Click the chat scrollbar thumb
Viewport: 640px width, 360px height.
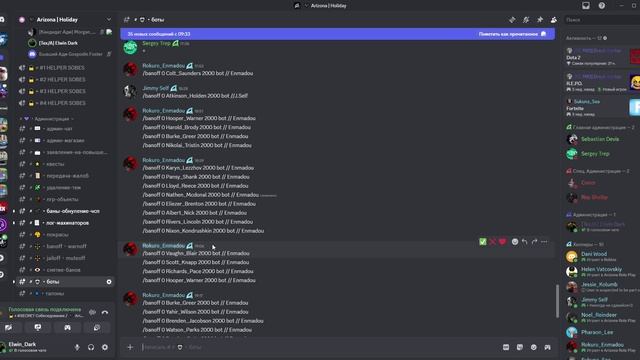557,301
